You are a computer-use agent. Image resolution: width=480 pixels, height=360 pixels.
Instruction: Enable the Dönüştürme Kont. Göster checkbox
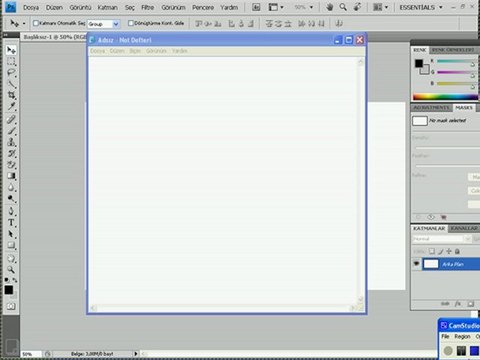pos(131,23)
